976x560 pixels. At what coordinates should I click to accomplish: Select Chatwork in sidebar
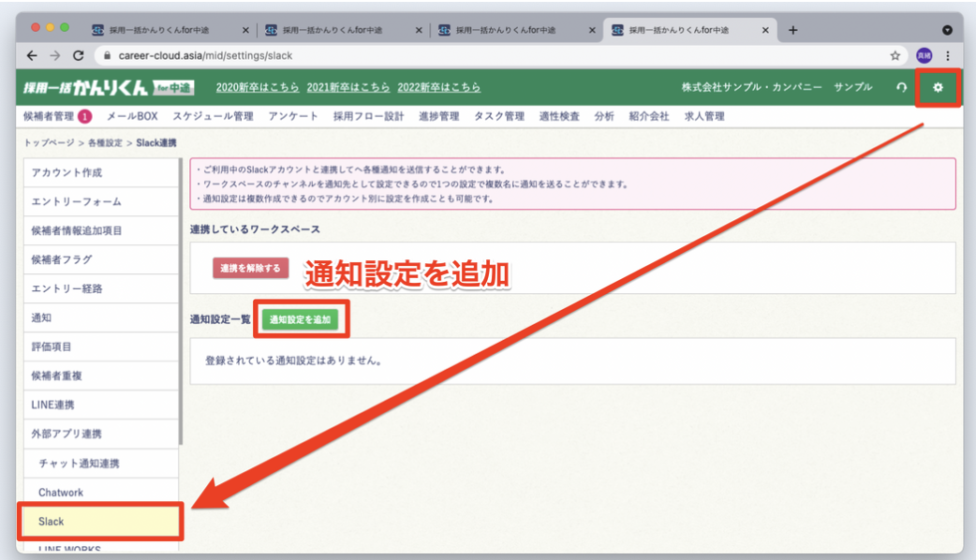(101, 493)
